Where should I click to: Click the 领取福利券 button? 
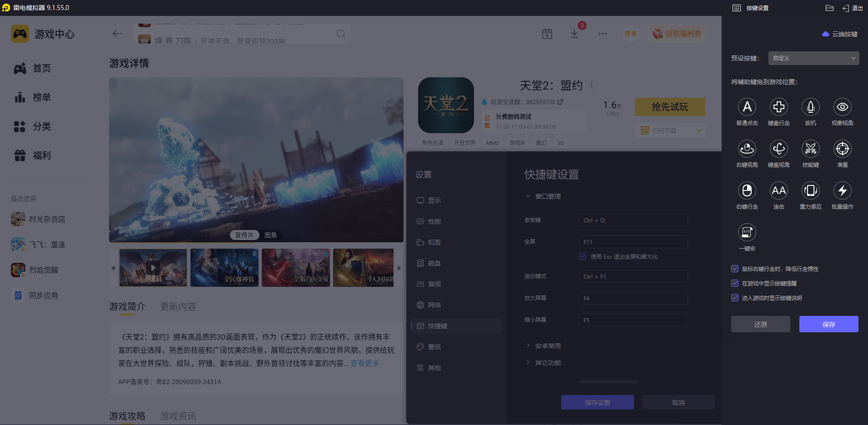coord(677,34)
